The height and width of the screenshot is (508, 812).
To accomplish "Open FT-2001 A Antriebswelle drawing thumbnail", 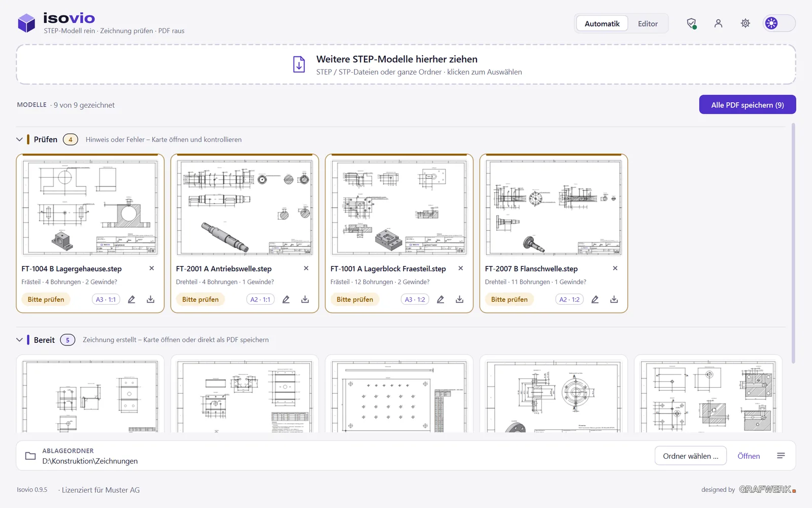I will pos(245,208).
